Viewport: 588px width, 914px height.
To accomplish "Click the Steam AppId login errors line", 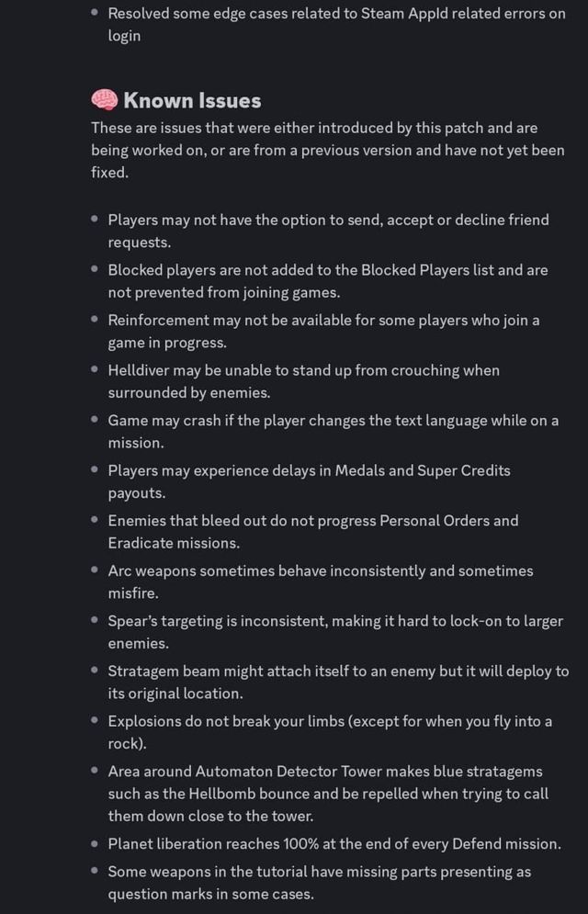I will 336,24.
